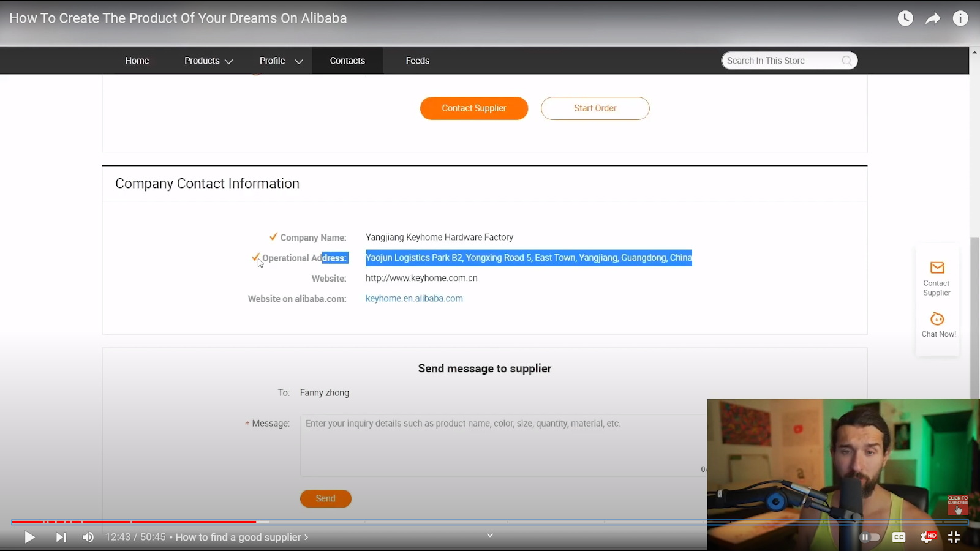Toggle closed captions
Viewport: 980px width, 551px height.
point(899,538)
